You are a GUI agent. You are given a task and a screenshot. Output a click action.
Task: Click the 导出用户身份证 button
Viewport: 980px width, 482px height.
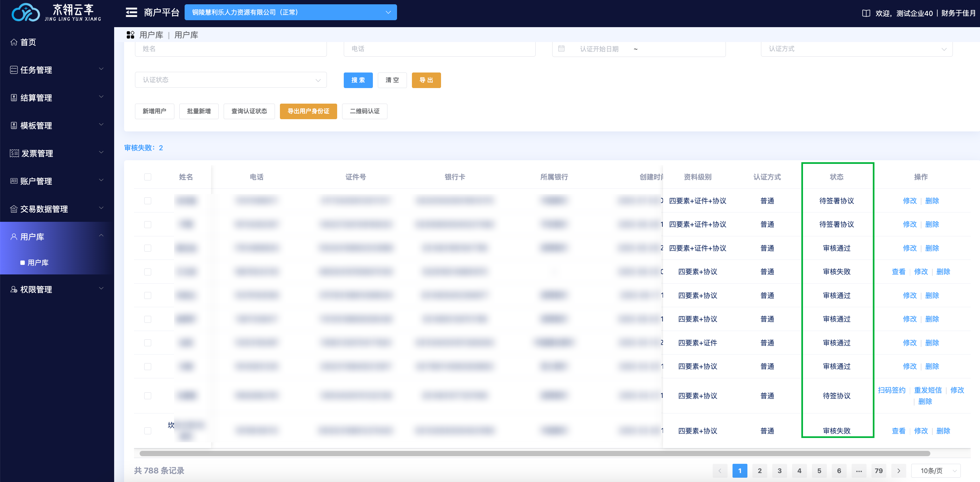pos(308,111)
